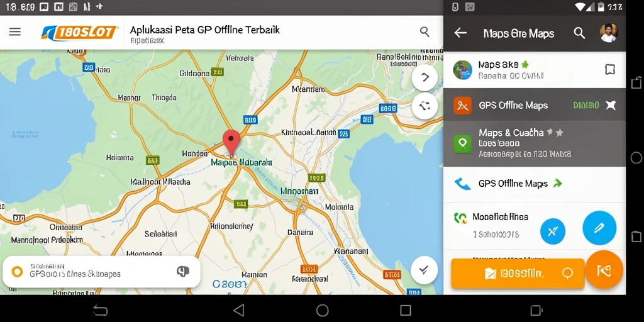
Task: Tap the Android back triangle button
Action: pos(238,310)
